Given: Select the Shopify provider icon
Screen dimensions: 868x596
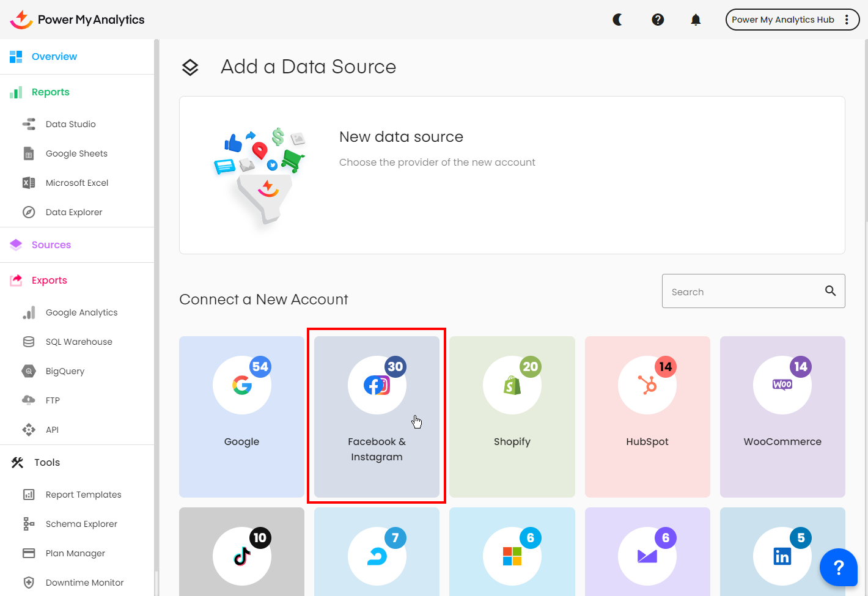Looking at the screenshot, I should tap(512, 385).
